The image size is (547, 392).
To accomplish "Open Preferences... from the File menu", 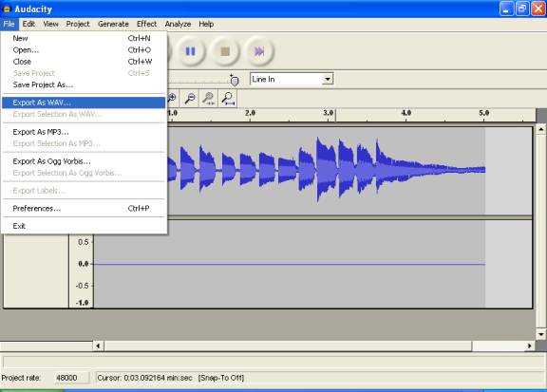I will pyautogui.click(x=84, y=208).
